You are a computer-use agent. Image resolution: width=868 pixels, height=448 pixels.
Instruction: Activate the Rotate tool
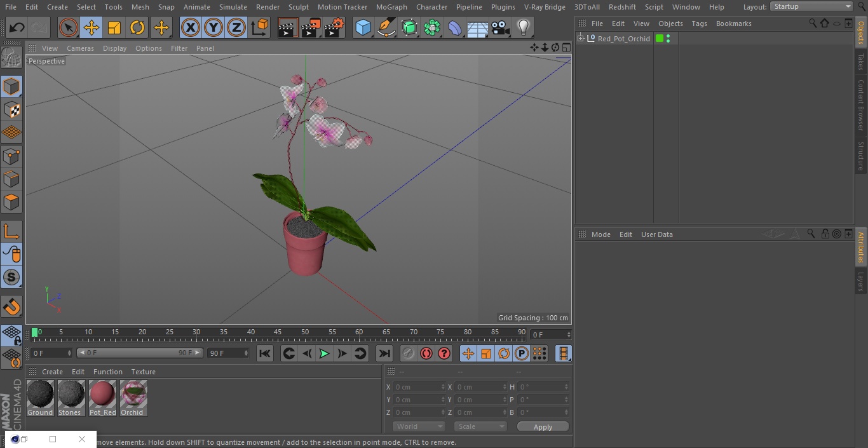coord(137,27)
